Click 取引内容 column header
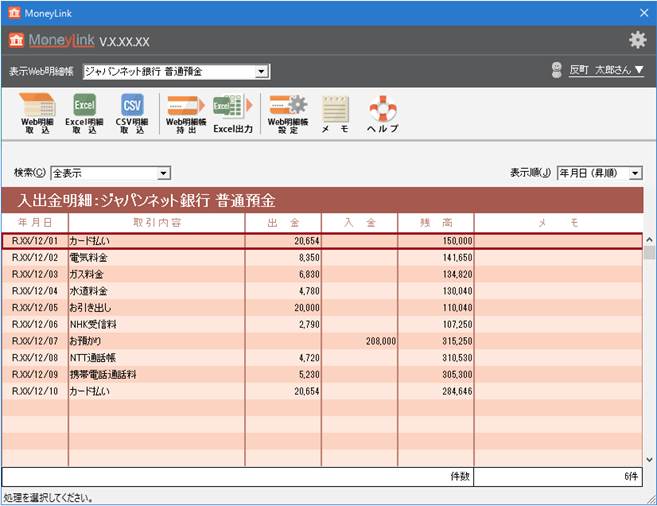The height and width of the screenshot is (506, 657). 157,223
